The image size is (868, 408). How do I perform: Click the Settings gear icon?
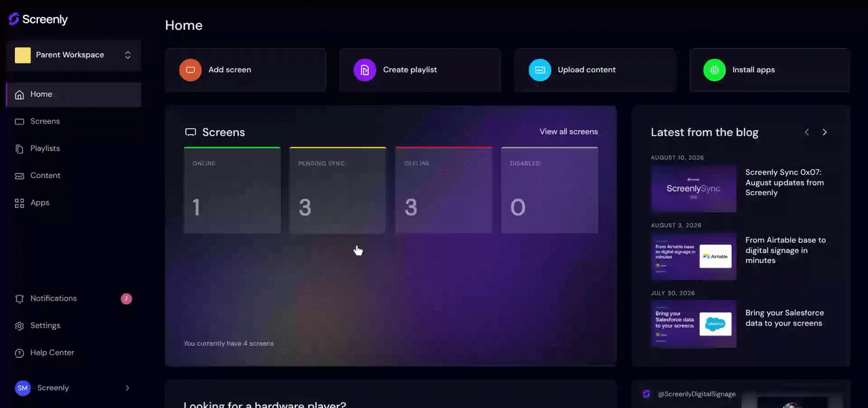click(19, 325)
